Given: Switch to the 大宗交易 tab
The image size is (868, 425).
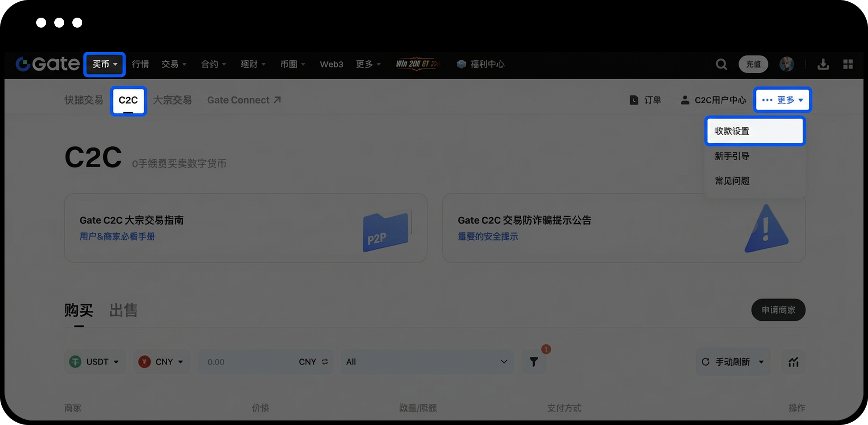Looking at the screenshot, I should [x=172, y=100].
